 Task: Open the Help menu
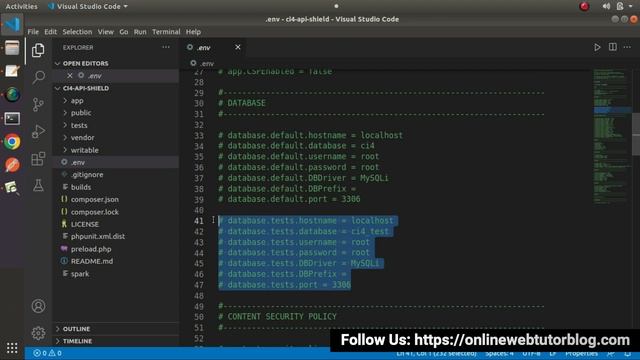(x=193, y=32)
